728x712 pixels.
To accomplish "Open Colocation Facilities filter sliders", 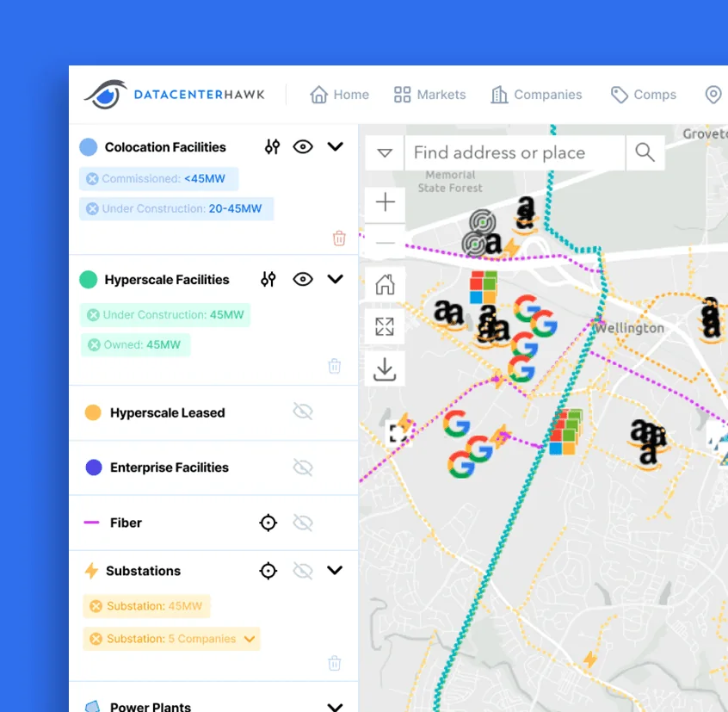I will tap(273, 146).
